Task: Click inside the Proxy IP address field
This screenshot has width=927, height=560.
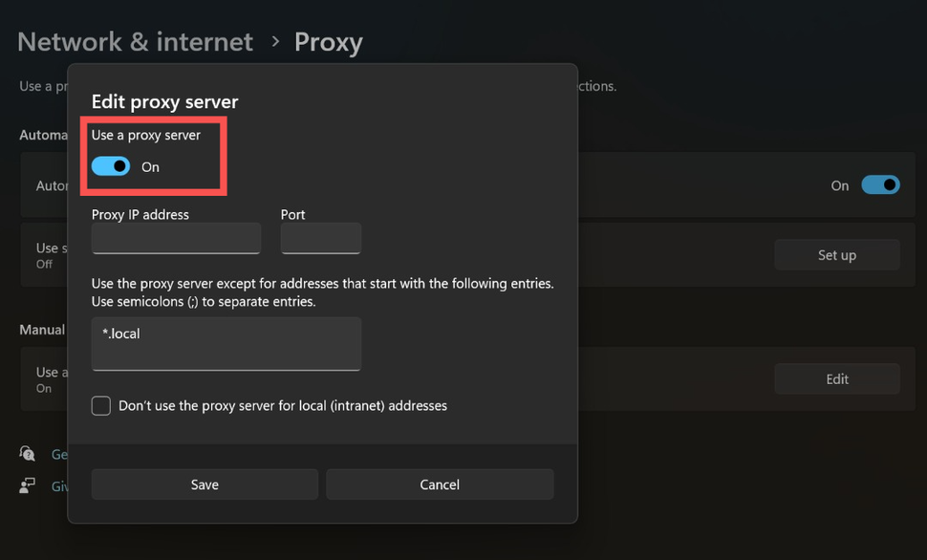Action: coord(175,238)
